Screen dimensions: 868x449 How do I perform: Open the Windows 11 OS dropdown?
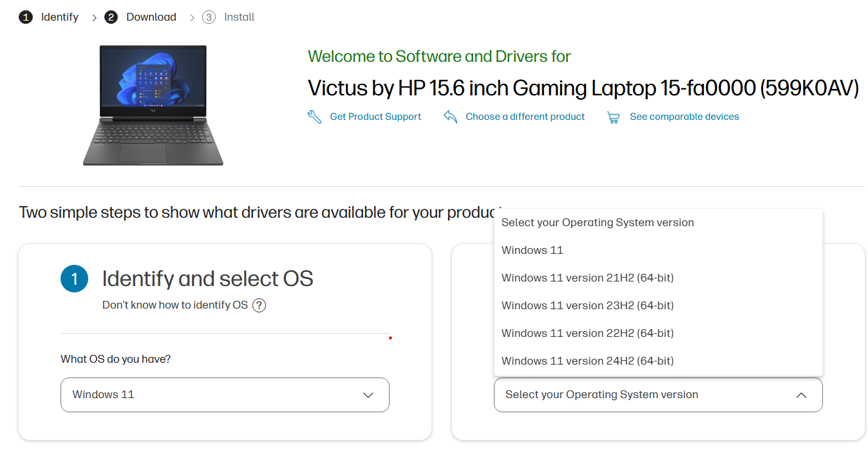point(225,395)
